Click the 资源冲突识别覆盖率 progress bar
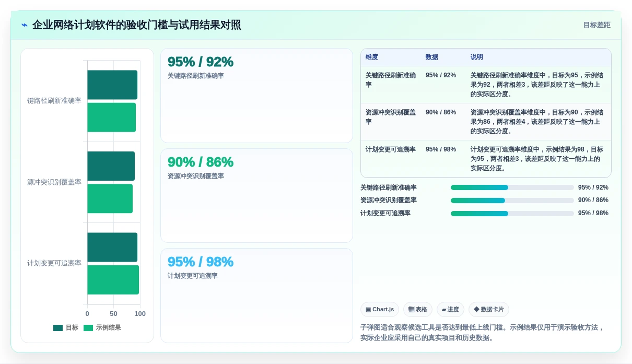This screenshot has height=364, width=632. pos(512,201)
